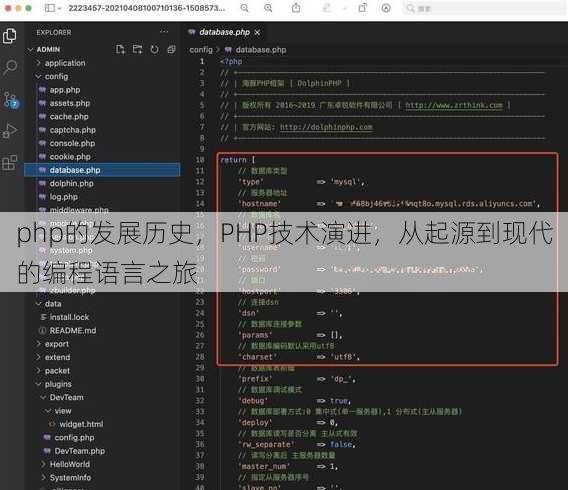Collapse all folders in explorer
The width and height of the screenshot is (568, 490).
click(x=171, y=49)
